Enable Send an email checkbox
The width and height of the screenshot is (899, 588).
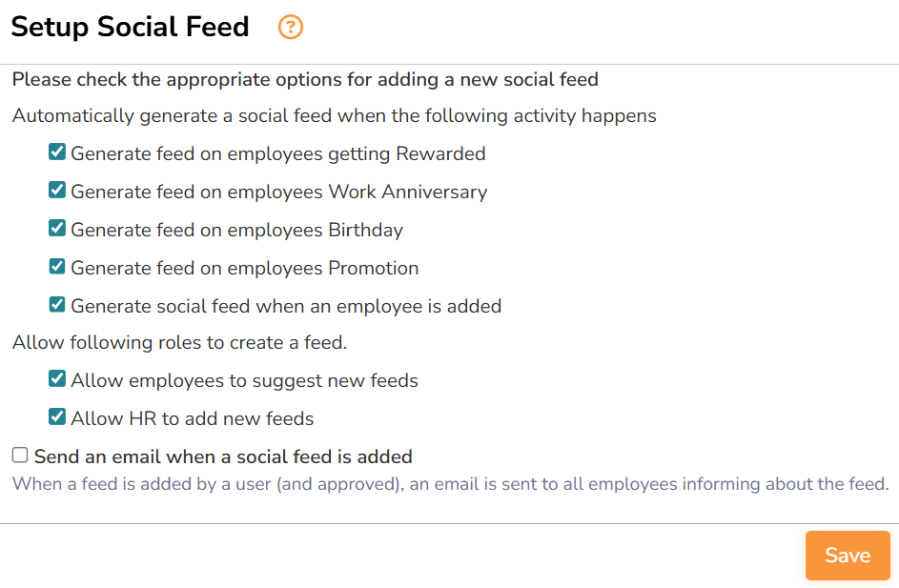(20, 456)
